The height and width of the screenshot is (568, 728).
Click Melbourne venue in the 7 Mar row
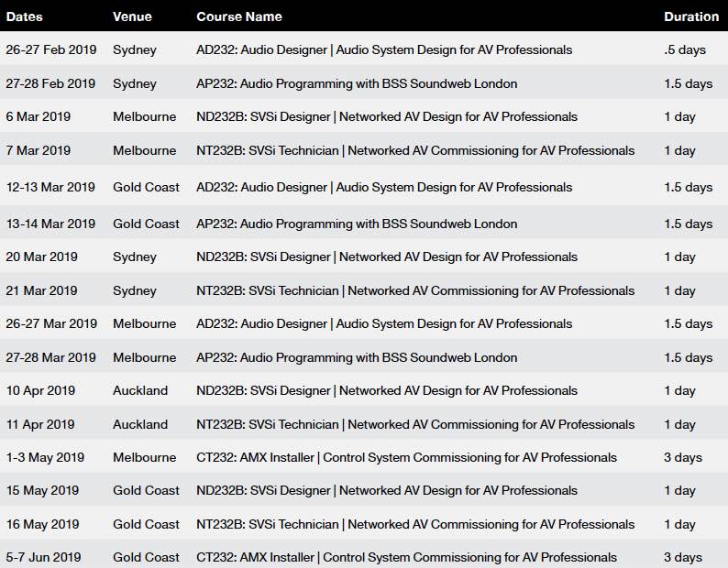[x=144, y=150]
